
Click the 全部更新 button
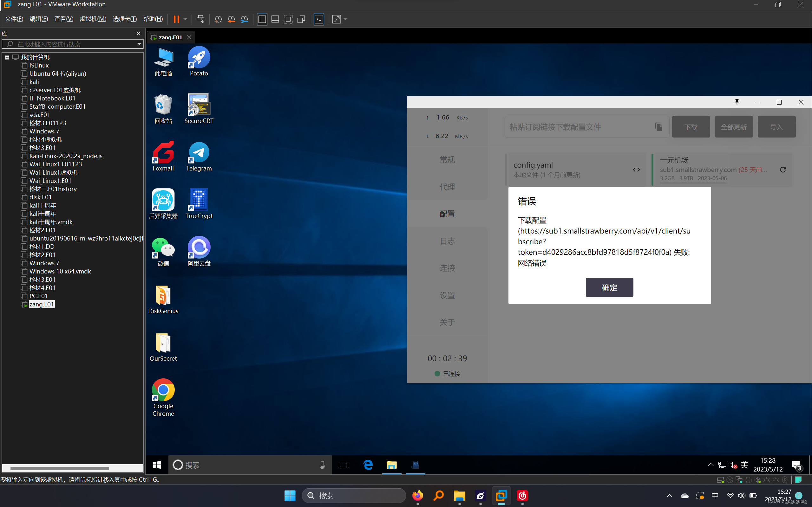(733, 127)
